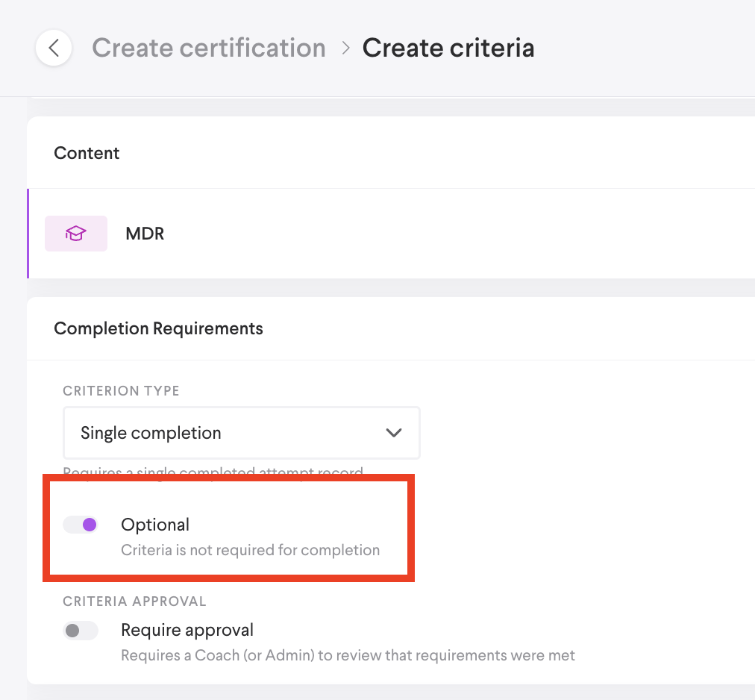Click the Content section header
Image resolution: width=755 pixels, height=700 pixels.
point(87,153)
